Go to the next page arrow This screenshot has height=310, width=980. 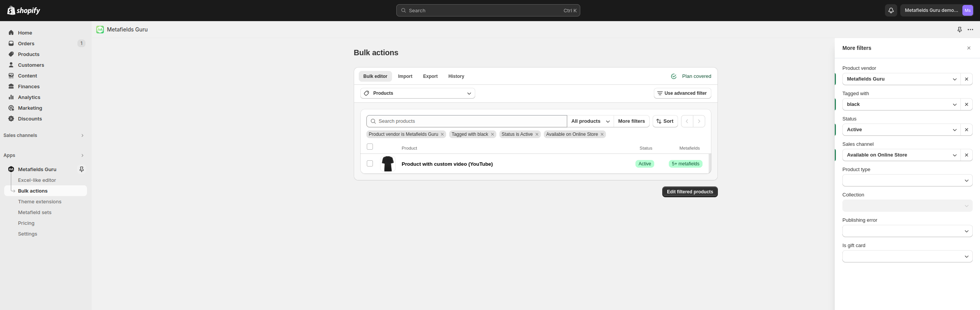(699, 121)
